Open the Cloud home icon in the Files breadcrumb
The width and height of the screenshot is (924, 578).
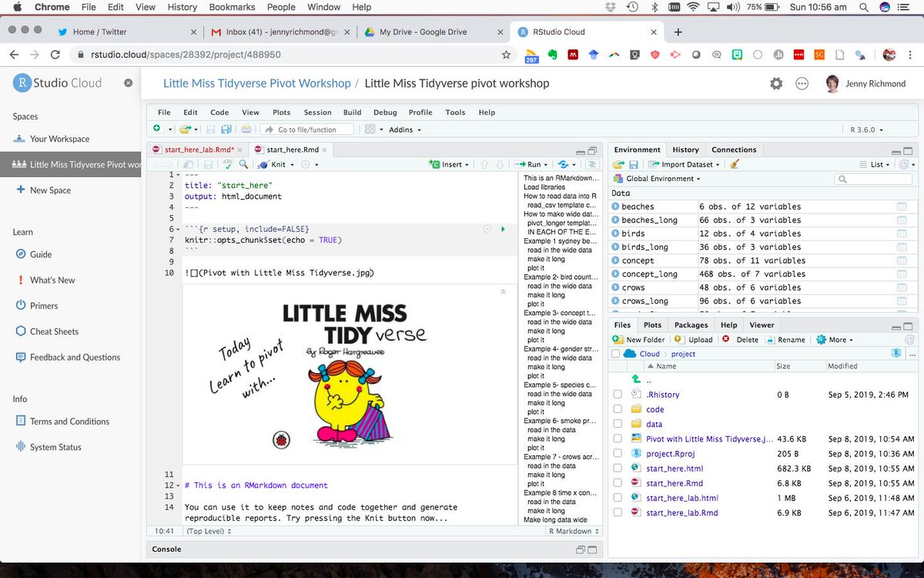click(630, 354)
